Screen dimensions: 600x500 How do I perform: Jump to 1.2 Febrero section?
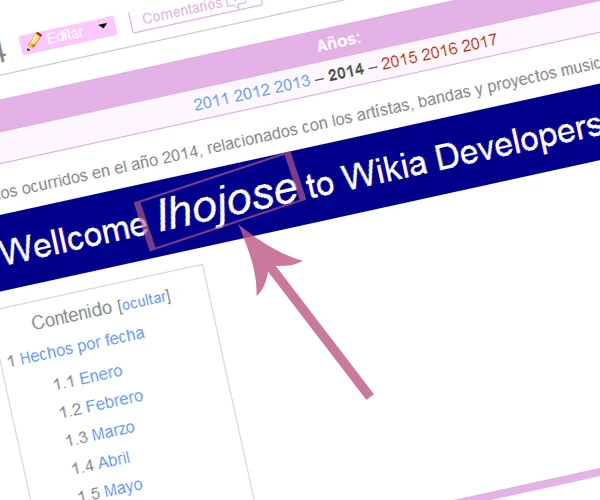(114, 402)
